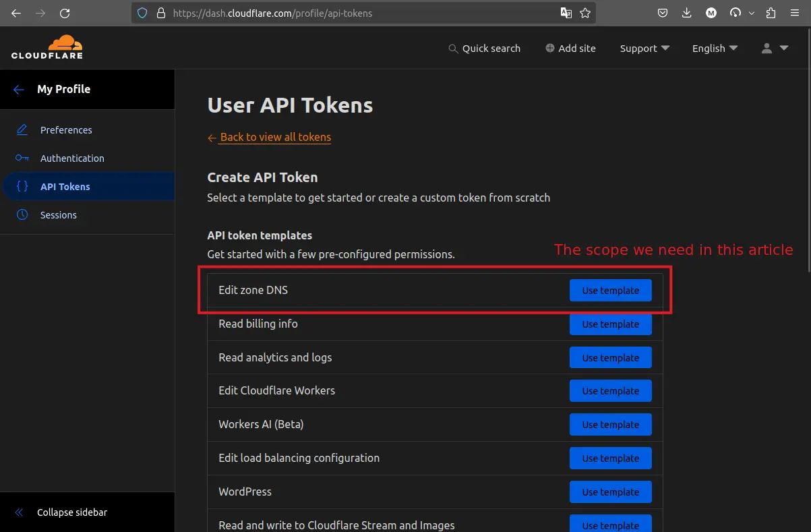Select Sessions in the sidebar
Image resolution: width=811 pixels, height=532 pixels.
(x=59, y=215)
